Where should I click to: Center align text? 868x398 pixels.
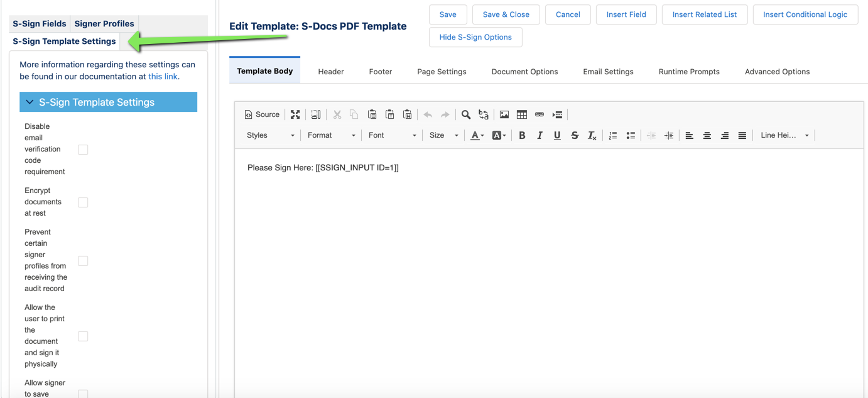tap(707, 135)
